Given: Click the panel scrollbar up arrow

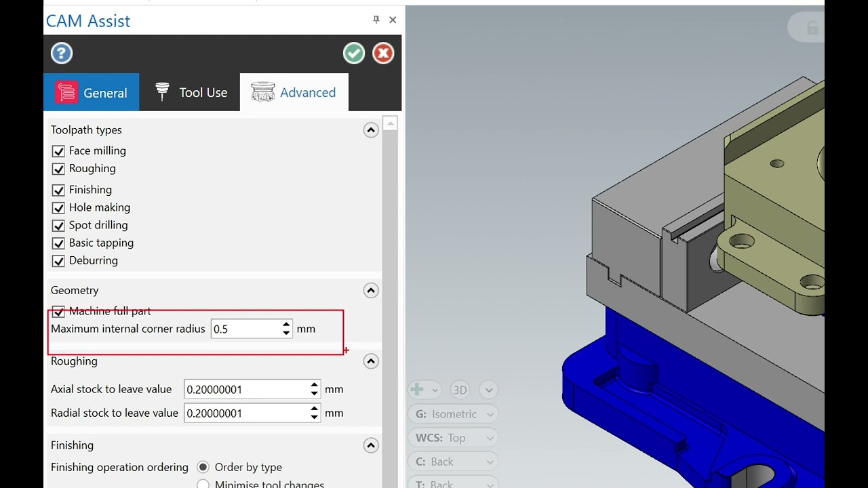Looking at the screenshot, I should pos(389,123).
